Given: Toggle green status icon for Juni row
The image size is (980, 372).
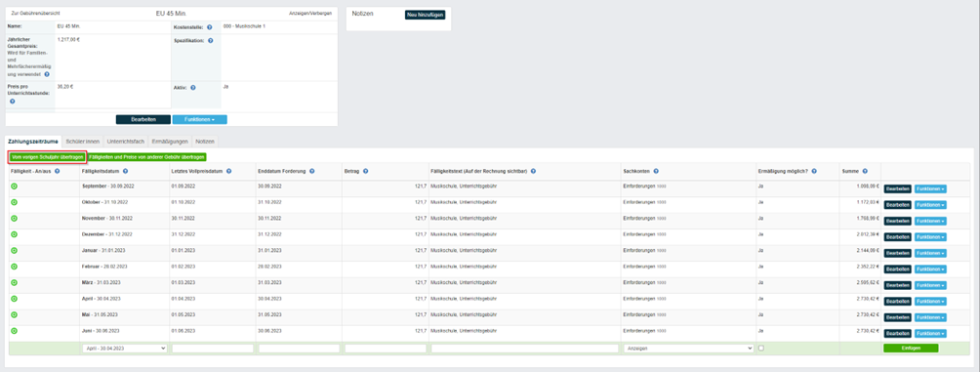Looking at the screenshot, I should [14, 331].
